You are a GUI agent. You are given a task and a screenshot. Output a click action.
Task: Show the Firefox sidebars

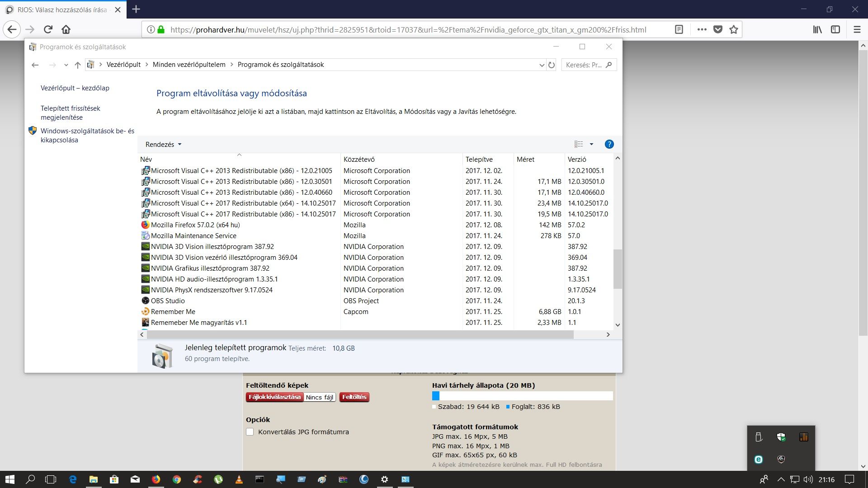click(835, 30)
